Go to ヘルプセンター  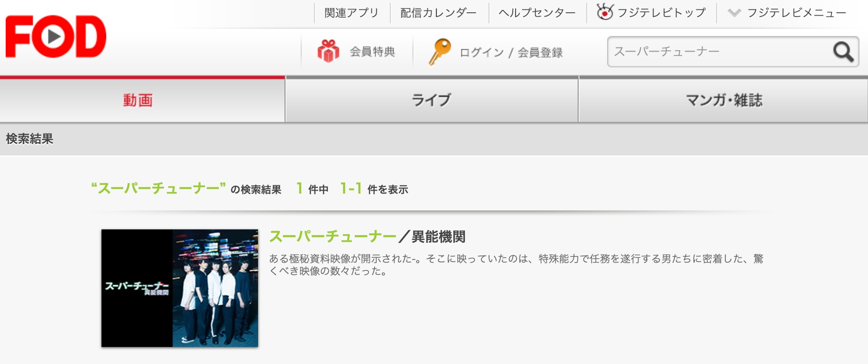(537, 13)
